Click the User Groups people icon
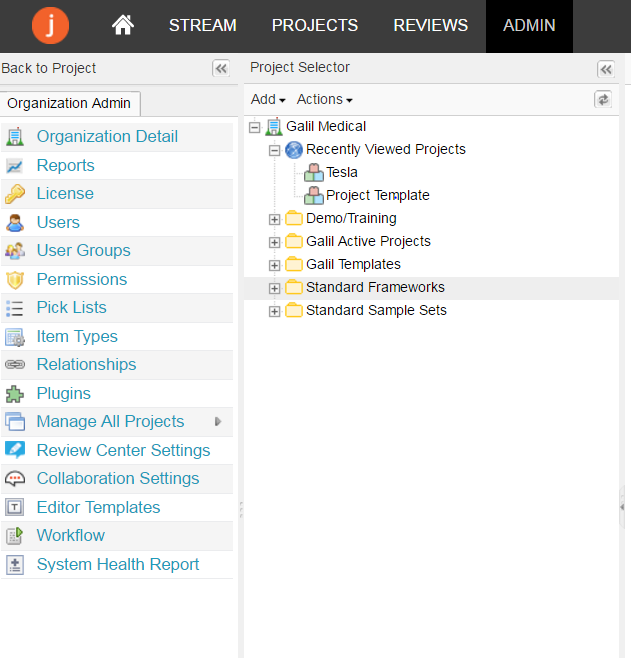631x658 pixels. coord(15,251)
